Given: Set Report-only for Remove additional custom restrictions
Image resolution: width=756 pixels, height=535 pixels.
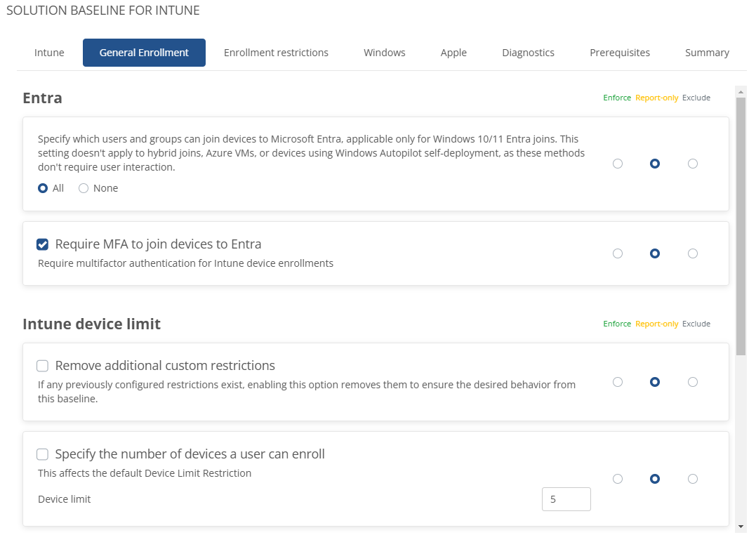Looking at the screenshot, I should coord(655,382).
